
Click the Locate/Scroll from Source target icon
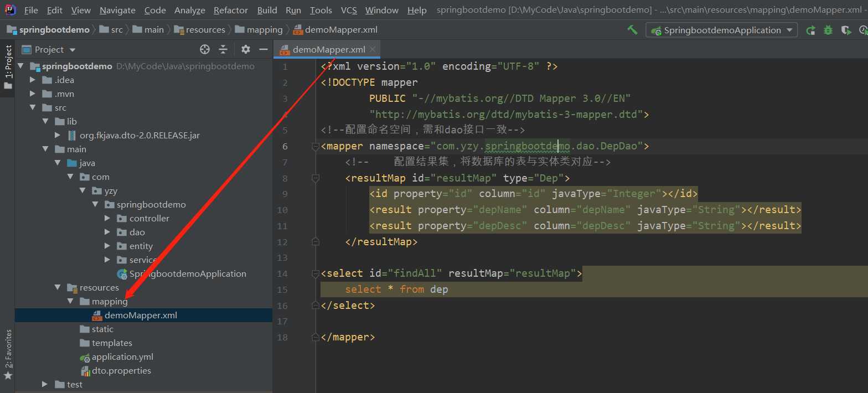point(205,49)
